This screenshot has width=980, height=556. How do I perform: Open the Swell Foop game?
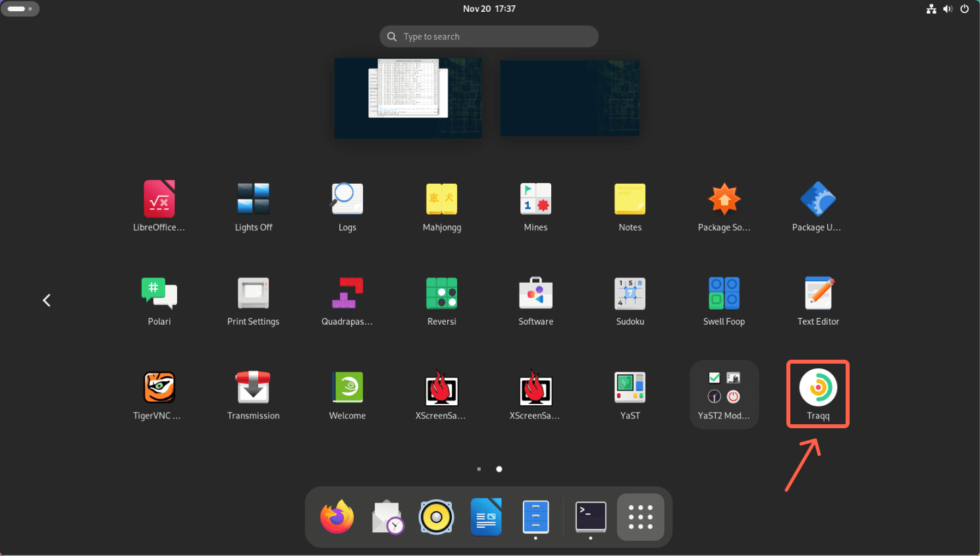point(724,293)
